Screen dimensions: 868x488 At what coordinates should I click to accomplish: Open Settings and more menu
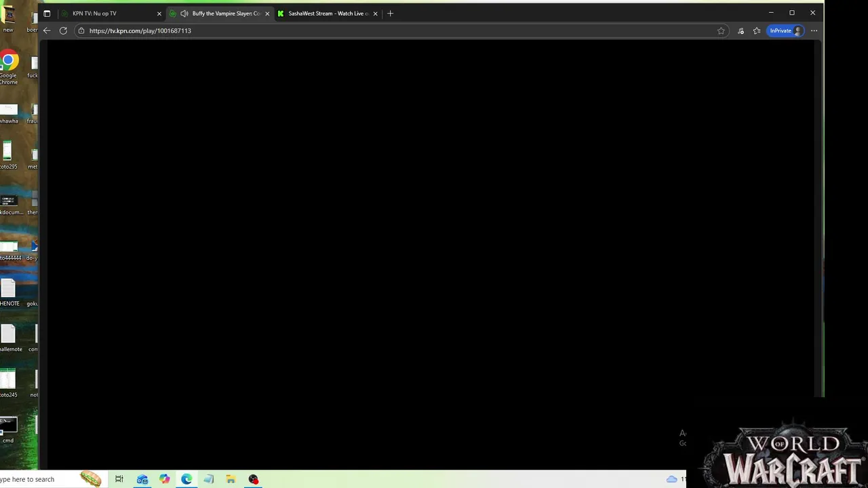pos(814,30)
